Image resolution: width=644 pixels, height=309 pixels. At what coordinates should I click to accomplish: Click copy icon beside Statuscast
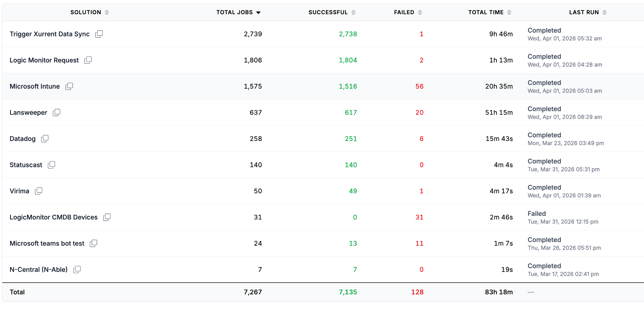pyautogui.click(x=52, y=165)
